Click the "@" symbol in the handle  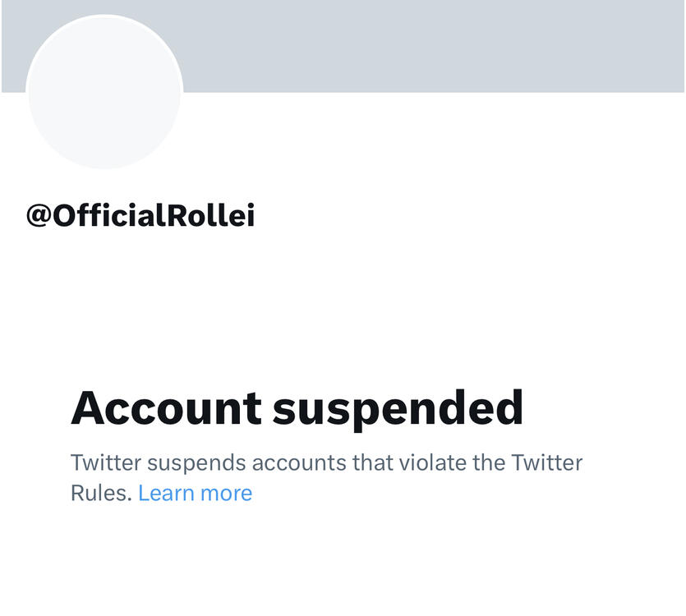coord(39,216)
